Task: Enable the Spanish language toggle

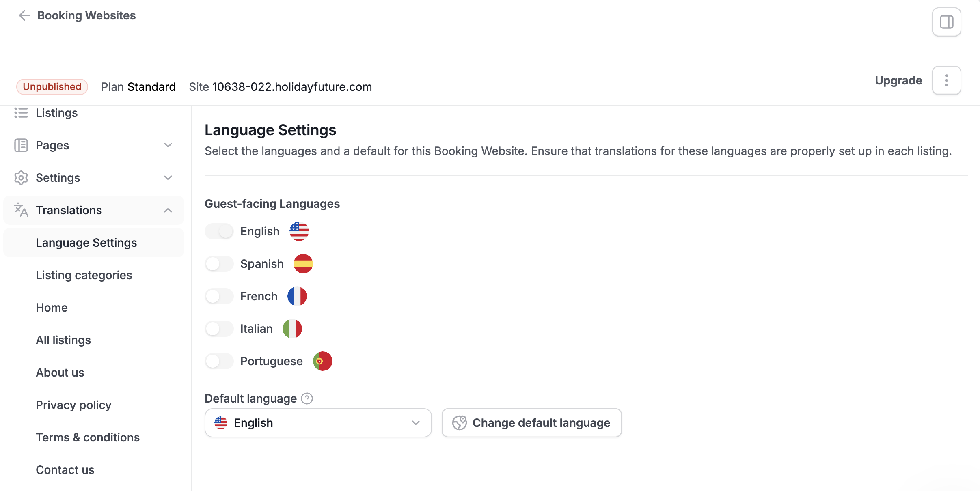Action: point(219,264)
